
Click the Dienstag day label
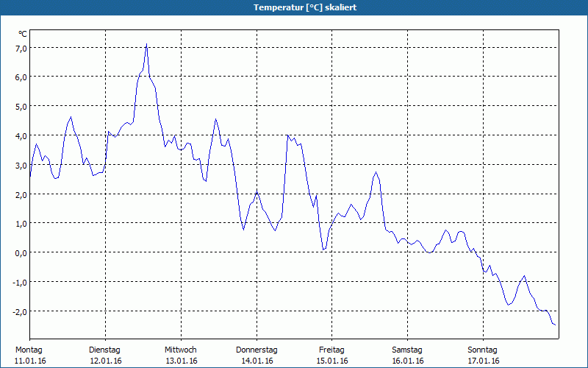coord(104,350)
